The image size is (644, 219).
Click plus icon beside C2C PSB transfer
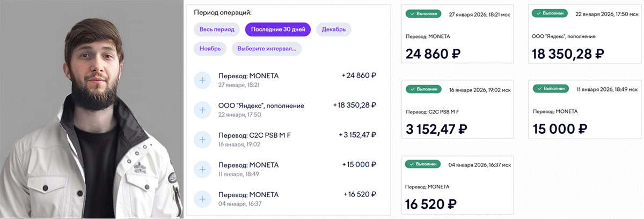point(202,139)
